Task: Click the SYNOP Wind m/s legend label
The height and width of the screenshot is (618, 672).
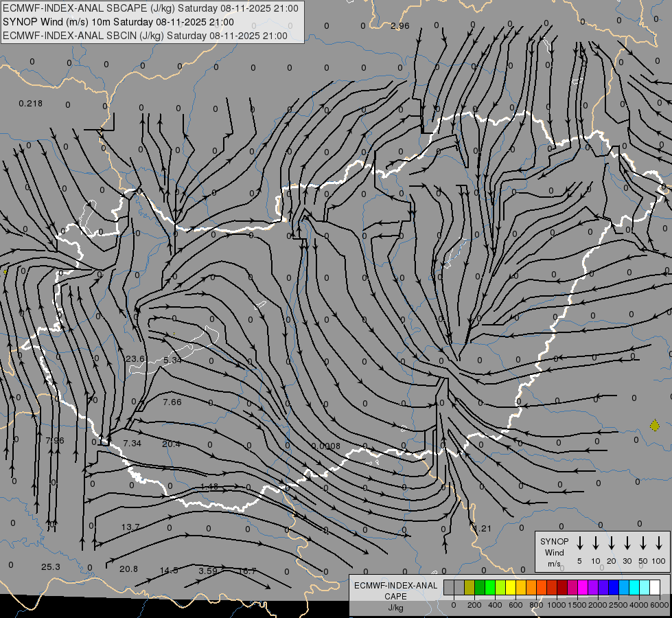Action: tap(554, 552)
